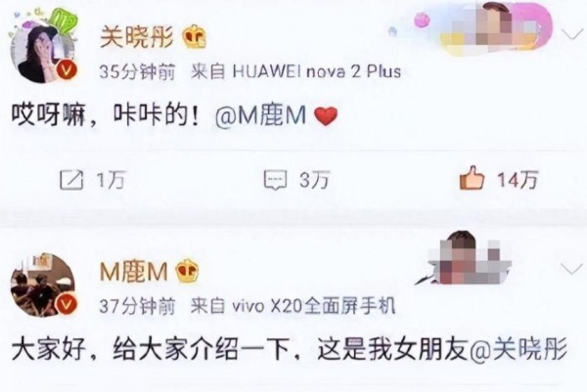Like 关晓彤's post with thumbs-up
This screenshot has width=587, height=392.
(472, 178)
